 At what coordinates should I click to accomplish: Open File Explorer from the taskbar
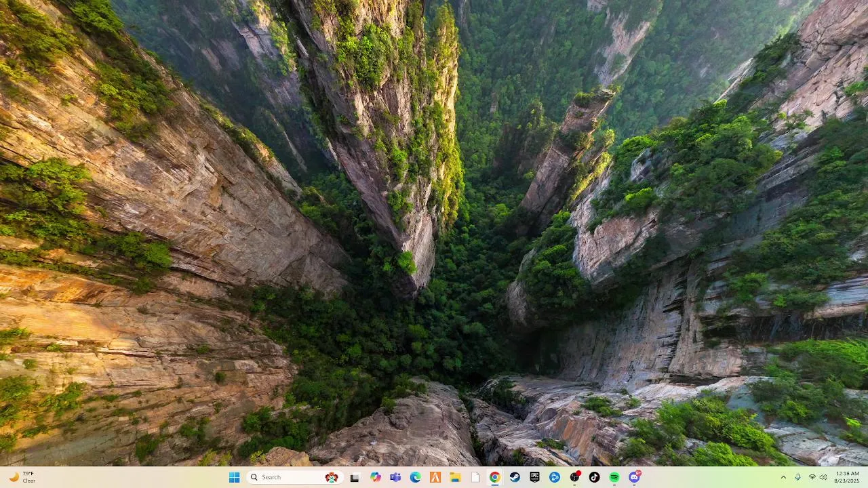(455, 477)
